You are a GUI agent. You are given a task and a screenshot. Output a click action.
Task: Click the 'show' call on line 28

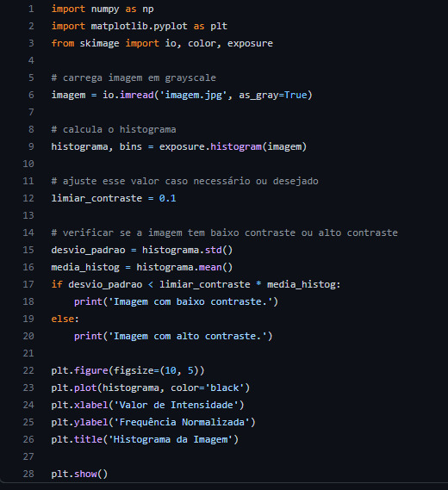click(85, 474)
